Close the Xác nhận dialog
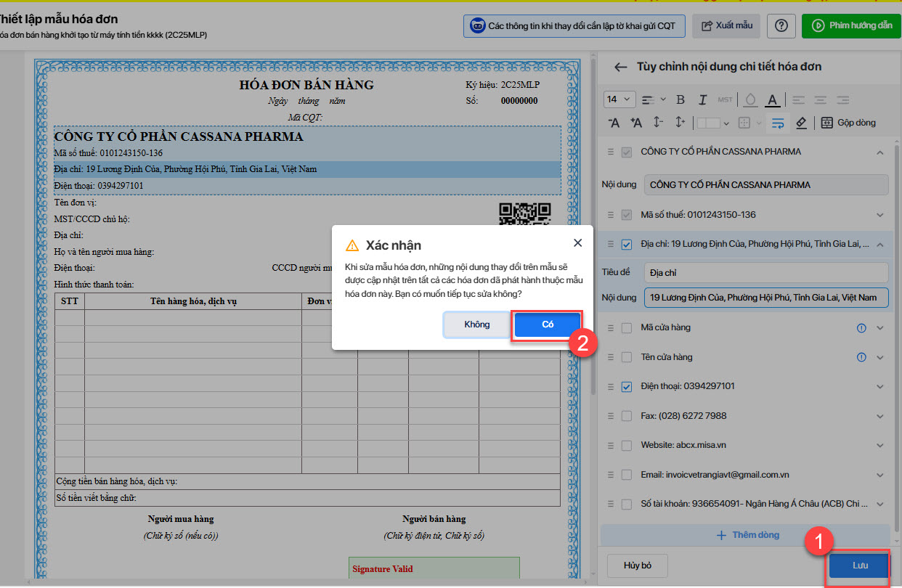The image size is (902, 588). [577, 243]
